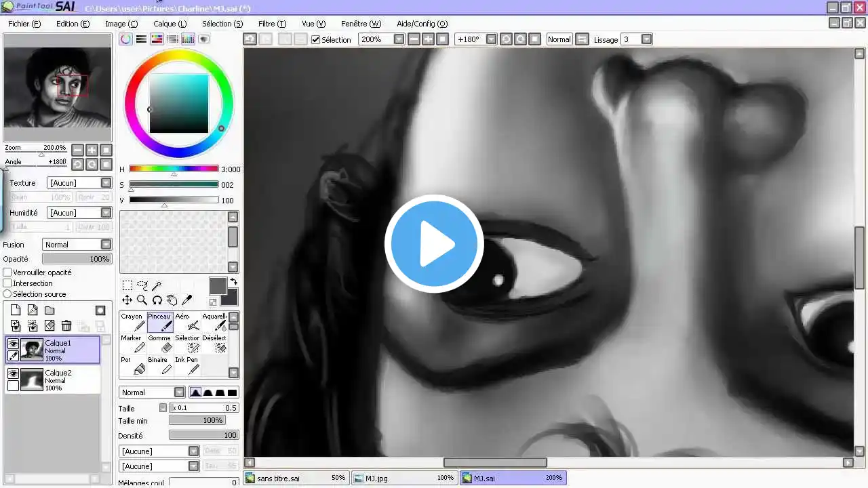This screenshot has width=868, height=488.
Task: Select the Pinceau brush tool
Action: click(x=160, y=322)
